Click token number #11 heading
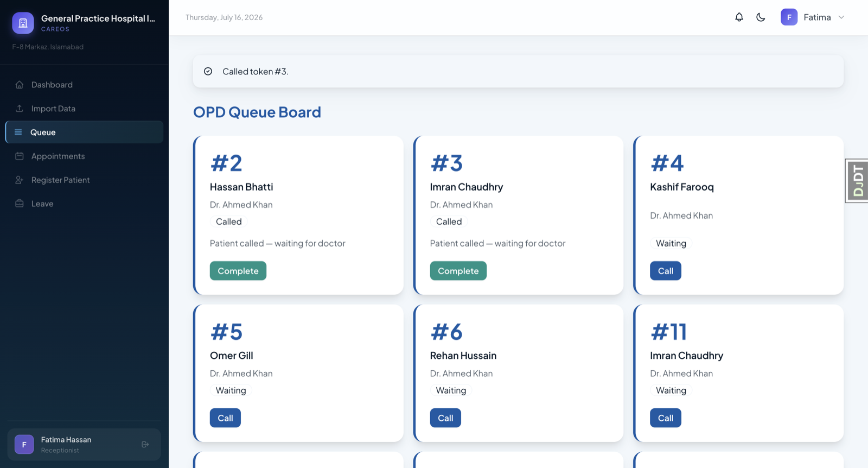 [x=669, y=332]
